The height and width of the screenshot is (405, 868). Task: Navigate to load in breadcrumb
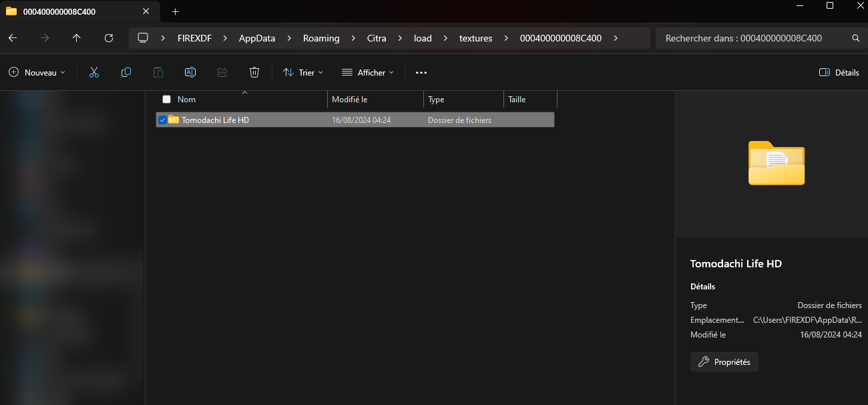(423, 38)
